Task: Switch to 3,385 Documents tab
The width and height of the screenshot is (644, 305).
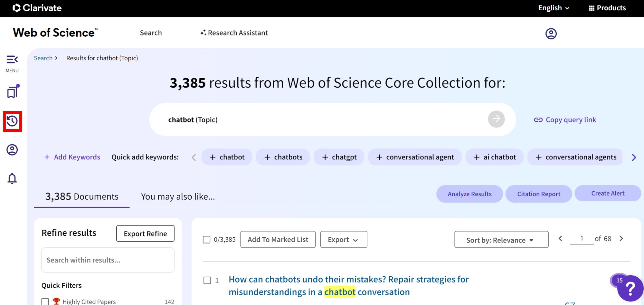Action: point(82,196)
